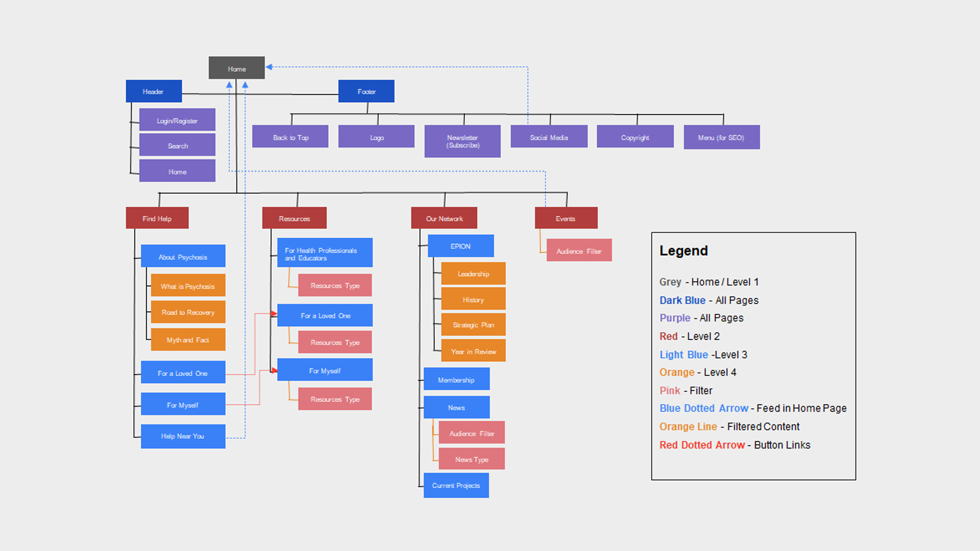Select the Back to Top box
Image resolution: width=980 pixels, height=551 pixels.
290,137
